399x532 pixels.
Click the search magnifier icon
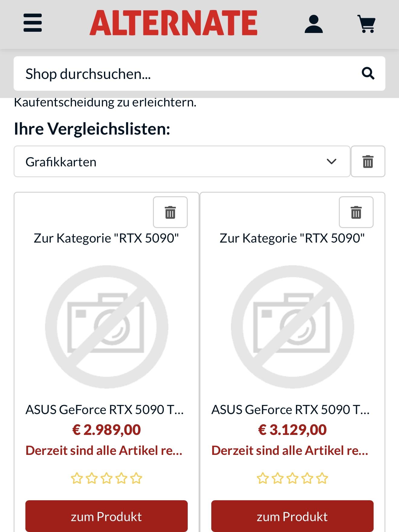click(368, 73)
